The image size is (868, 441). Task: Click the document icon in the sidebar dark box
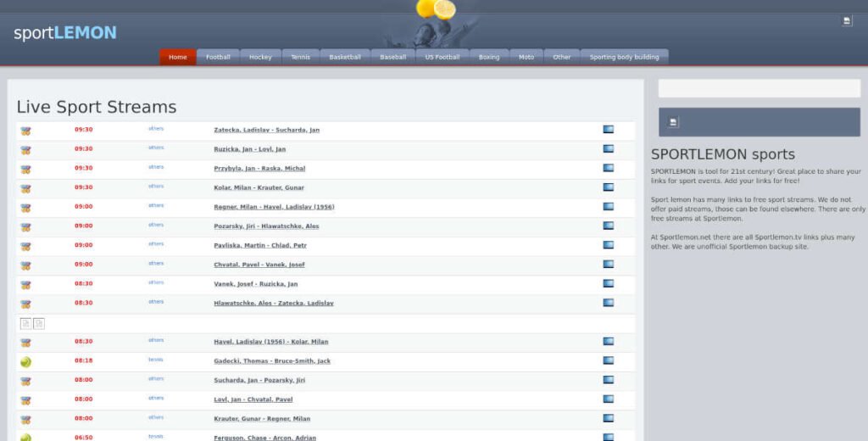(673, 122)
